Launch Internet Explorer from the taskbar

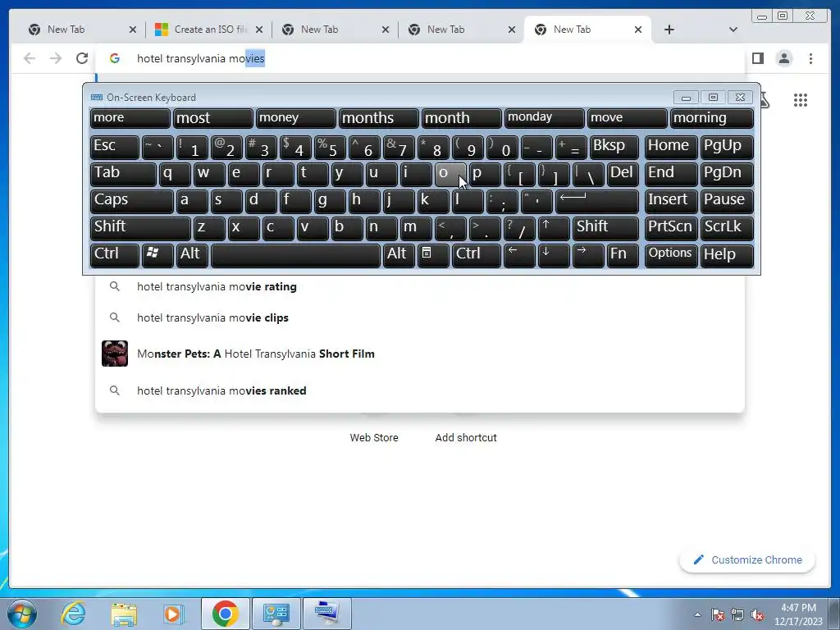[73, 614]
